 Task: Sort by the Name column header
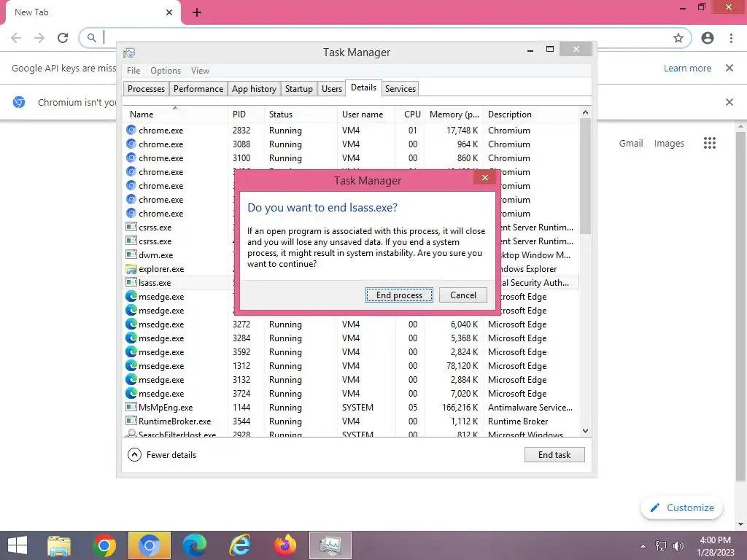[x=175, y=114]
